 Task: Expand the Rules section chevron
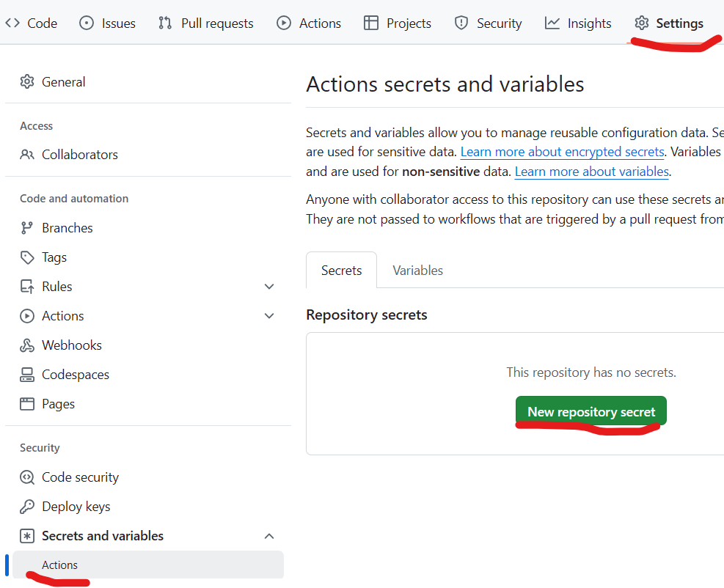(269, 287)
